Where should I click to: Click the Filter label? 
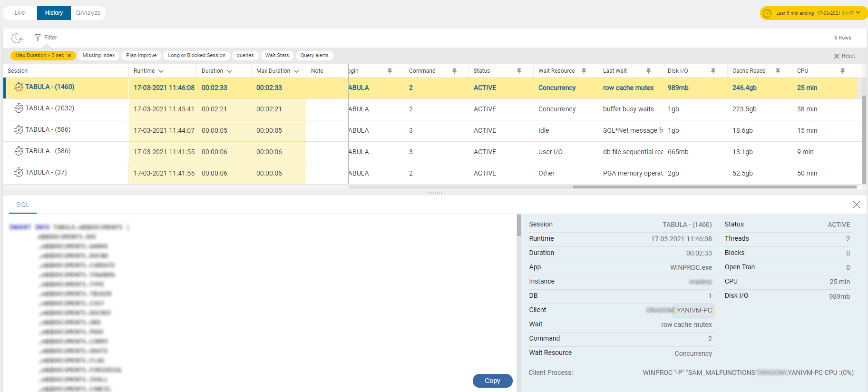[50, 38]
